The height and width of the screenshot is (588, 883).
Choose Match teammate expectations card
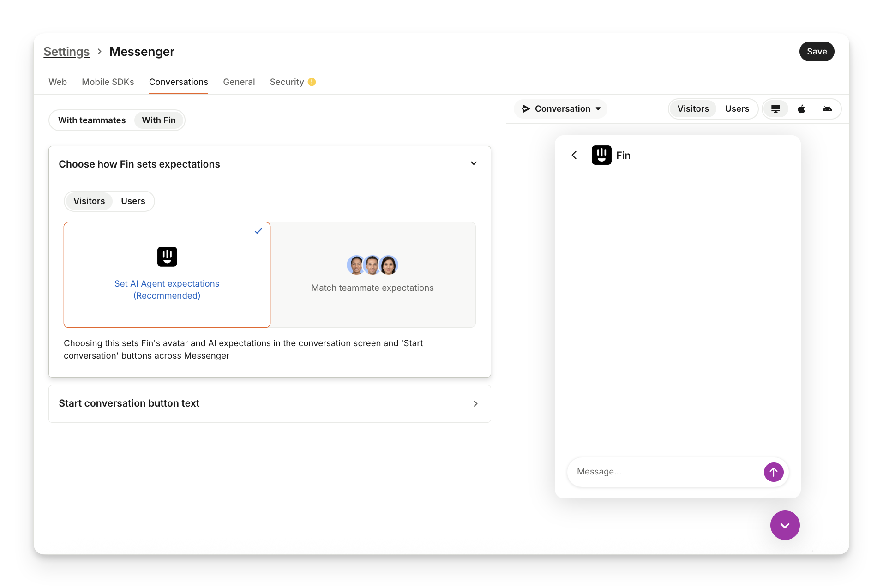pyautogui.click(x=372, y=275)
